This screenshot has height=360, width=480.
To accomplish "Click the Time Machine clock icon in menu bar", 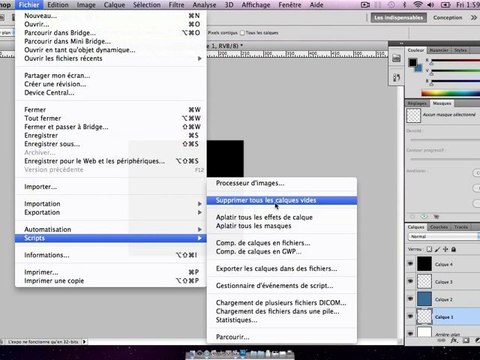I will tap(392, 5).
